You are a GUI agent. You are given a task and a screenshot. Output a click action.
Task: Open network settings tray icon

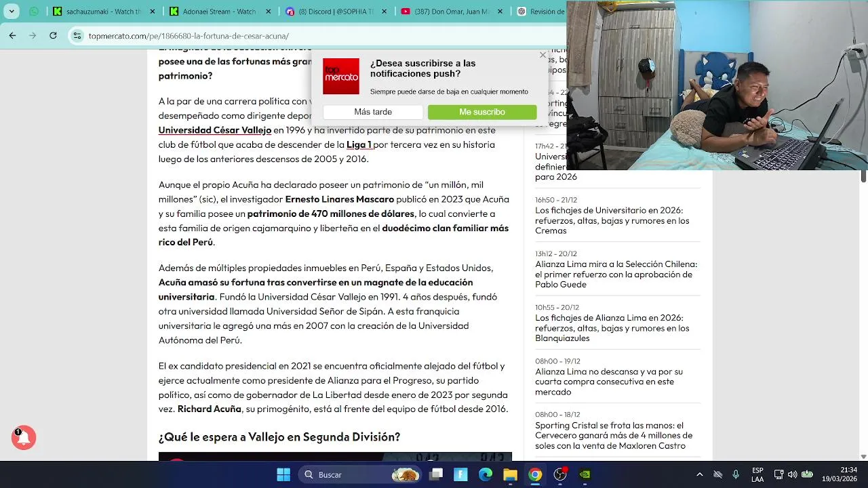[x=779, y=474]
